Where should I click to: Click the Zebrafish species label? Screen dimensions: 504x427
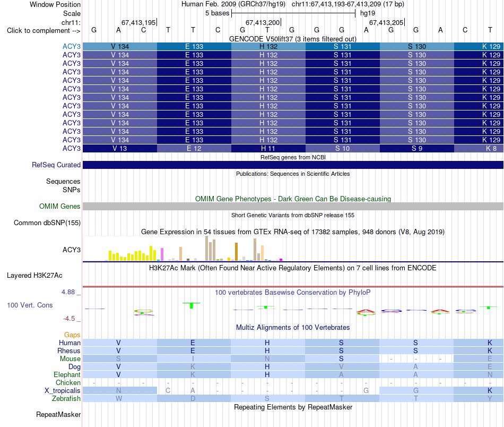[66, 399]
